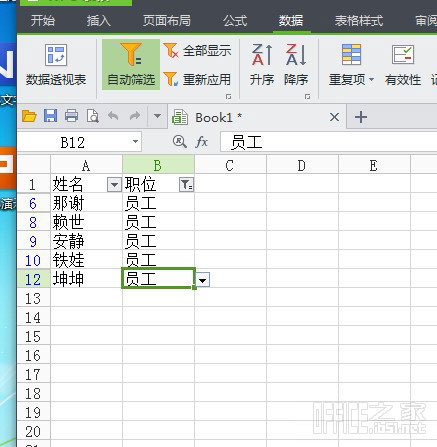Open the sort group dialog launcher
The width and height of the screenshot is (437, 447).
(x=307, y=96)
